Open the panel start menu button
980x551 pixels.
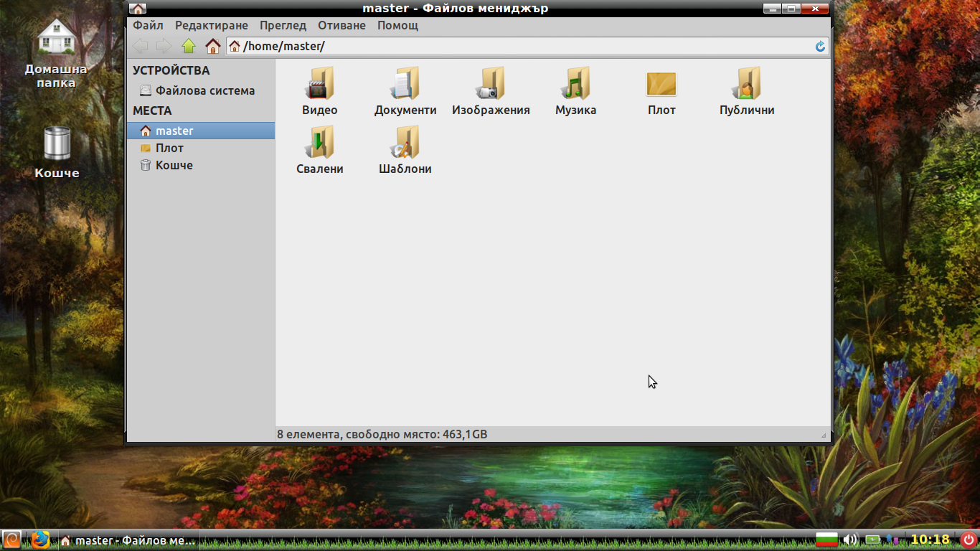pyautogui.click(x=11, y=540)
